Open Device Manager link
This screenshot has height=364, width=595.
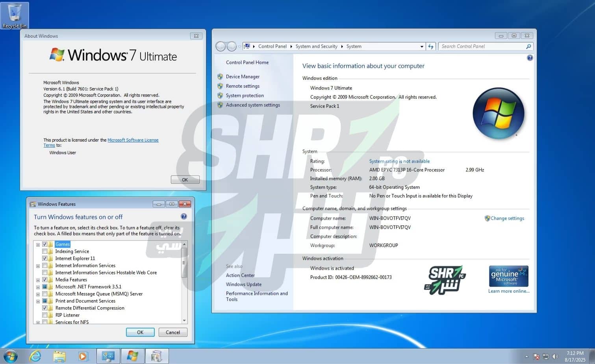click(x=243, y=76)
